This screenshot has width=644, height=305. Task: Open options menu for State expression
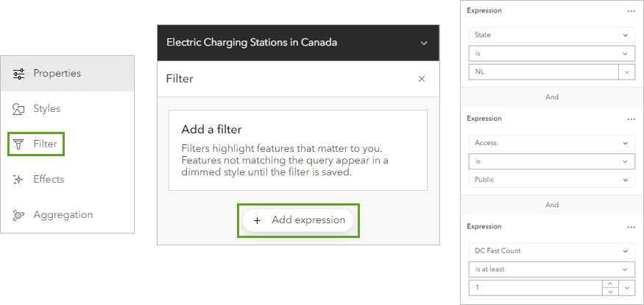[x=631, y=11]
